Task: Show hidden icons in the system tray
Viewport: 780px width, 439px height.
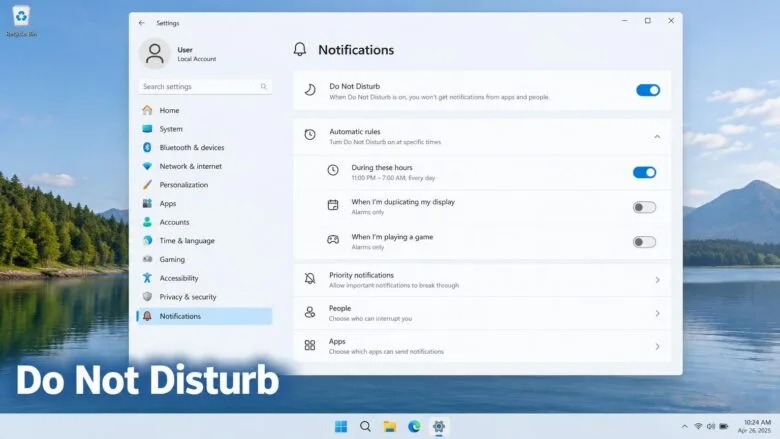Action: pos(684,427)
